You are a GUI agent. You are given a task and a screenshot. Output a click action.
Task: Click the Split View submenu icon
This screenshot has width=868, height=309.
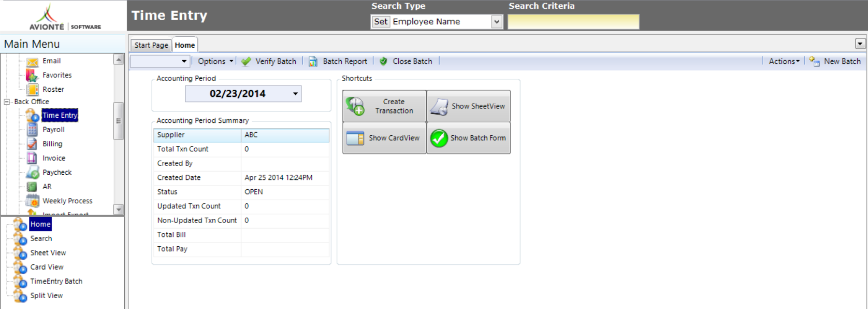[21, 296]
